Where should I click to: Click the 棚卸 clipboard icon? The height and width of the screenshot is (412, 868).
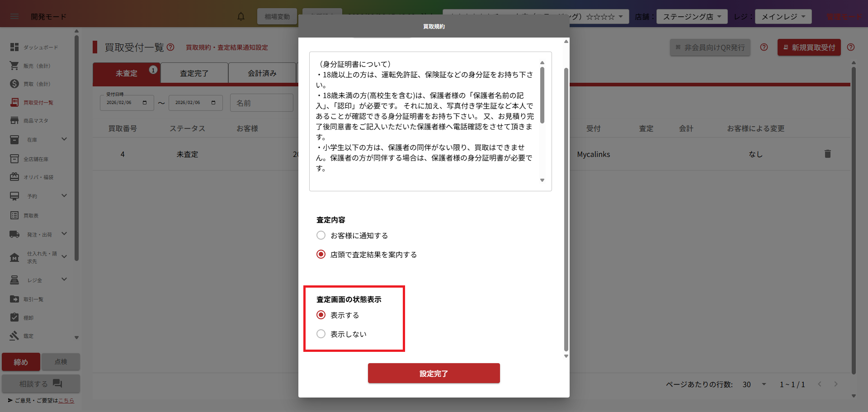coord(14,317)
